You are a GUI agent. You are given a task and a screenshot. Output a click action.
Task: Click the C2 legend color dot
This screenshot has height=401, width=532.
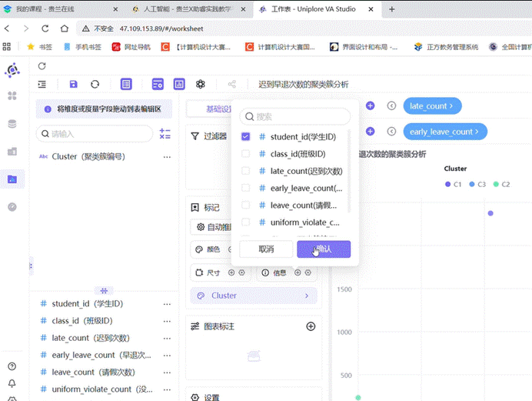pos(496,184)
